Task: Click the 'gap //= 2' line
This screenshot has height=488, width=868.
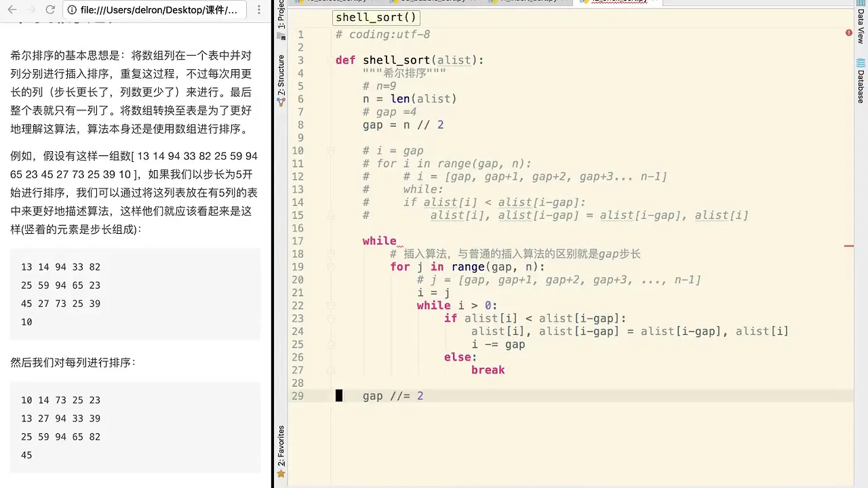Action: click(393, 396)
